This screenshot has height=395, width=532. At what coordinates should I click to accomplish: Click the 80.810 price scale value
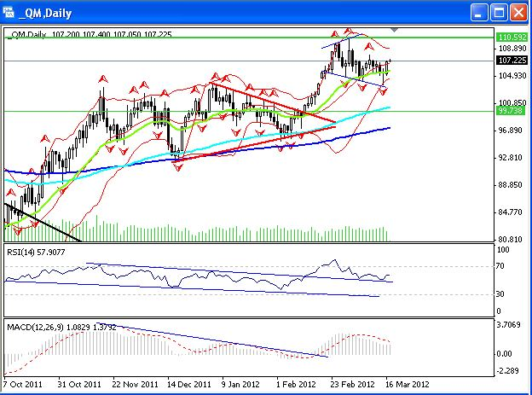[510, 239]
